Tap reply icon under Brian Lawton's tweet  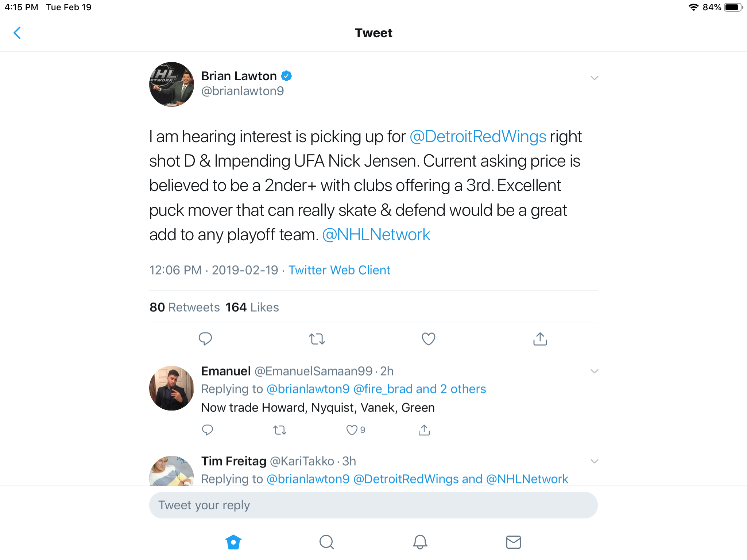pyautogui.click(x=205, y=339)
